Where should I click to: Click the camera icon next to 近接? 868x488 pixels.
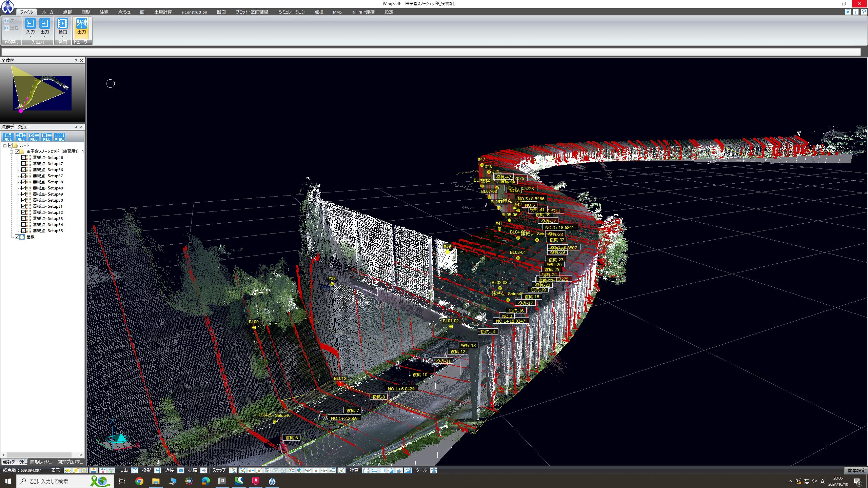[181, 470]
